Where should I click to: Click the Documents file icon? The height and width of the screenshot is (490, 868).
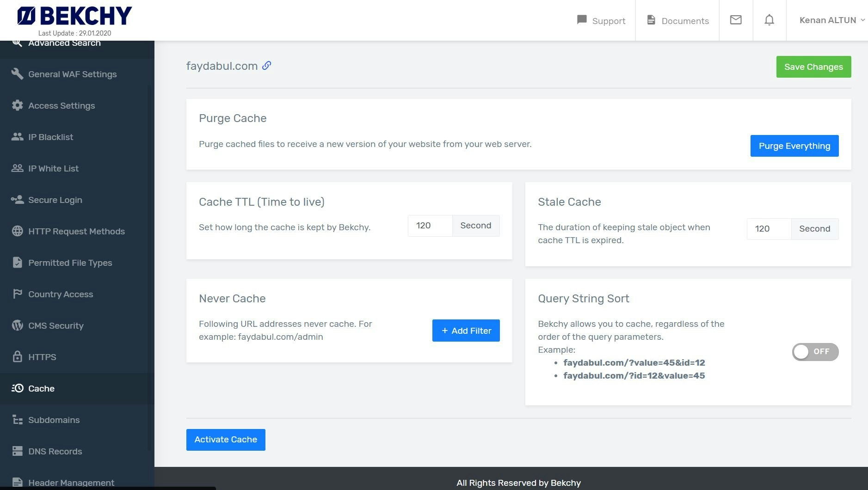[x=651, y=20]
